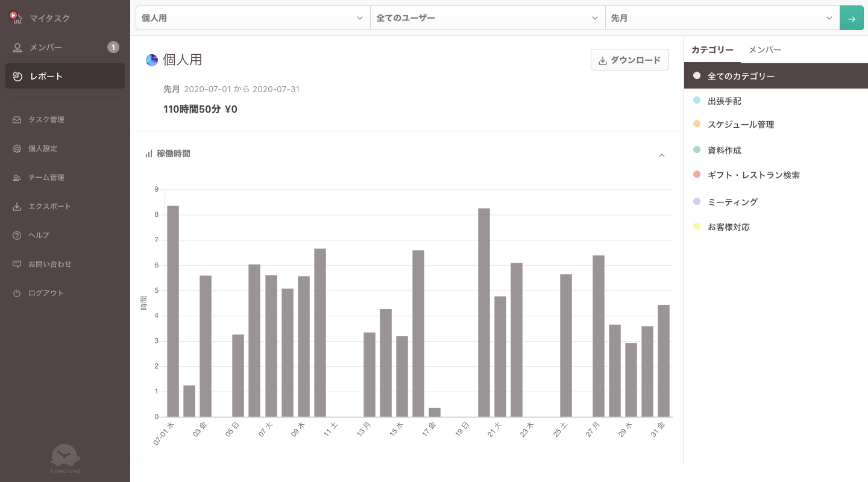Click the Members person icon in sidebar

tap(17, 48)
